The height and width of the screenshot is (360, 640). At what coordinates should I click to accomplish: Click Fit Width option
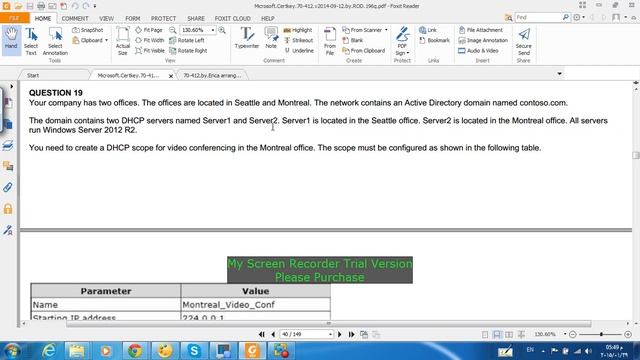150,40
